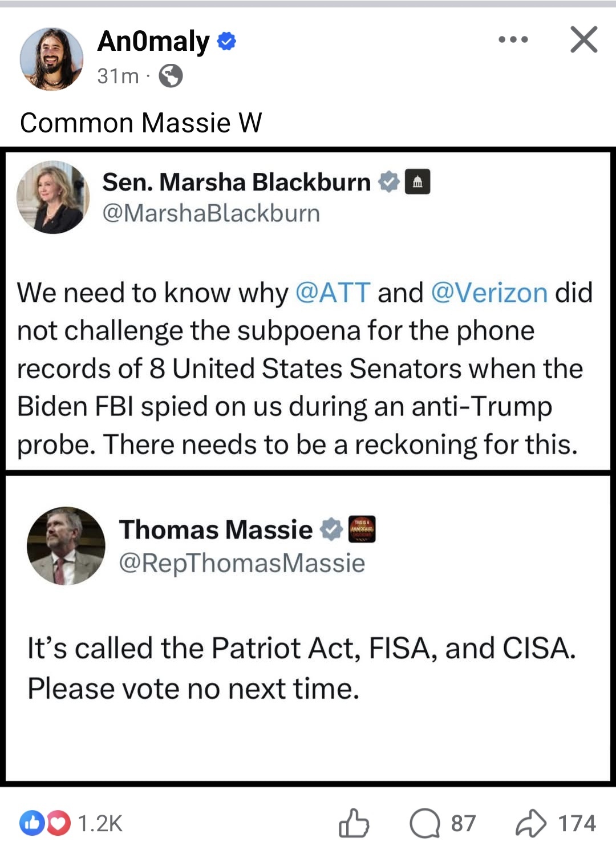Tap the government building badge icon
Screen dimensions: 616x858
coord(418,182)
